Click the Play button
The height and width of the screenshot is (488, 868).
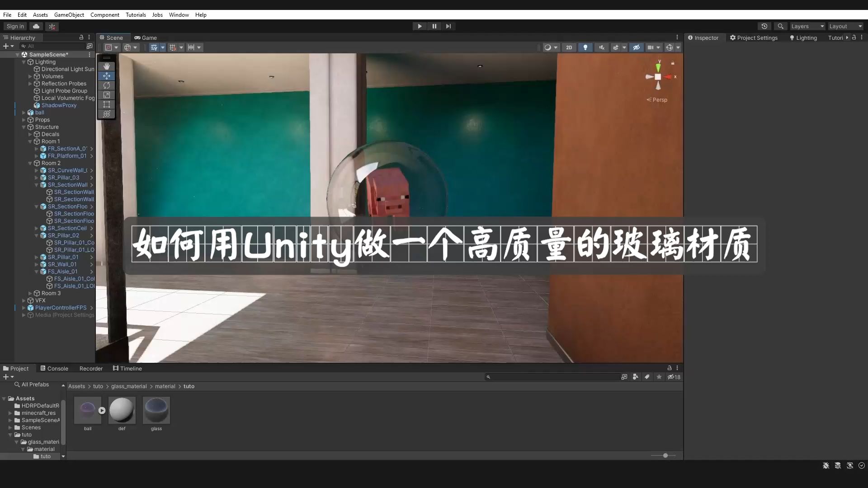click(420, 26)
